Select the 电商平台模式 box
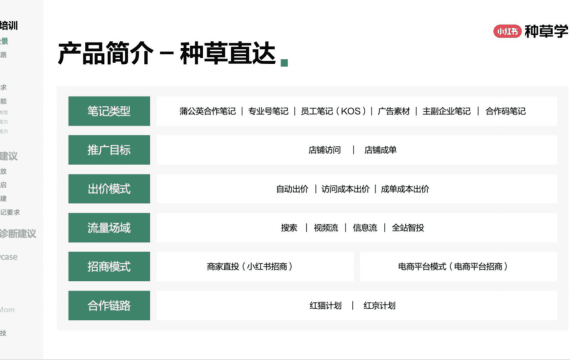The image size is (570, 360). pos(458,267)
